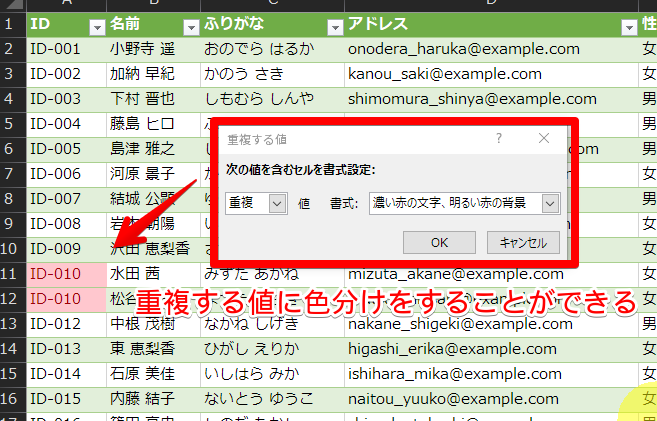Click the cell containing 小野寺 遥

pos(150,48)
